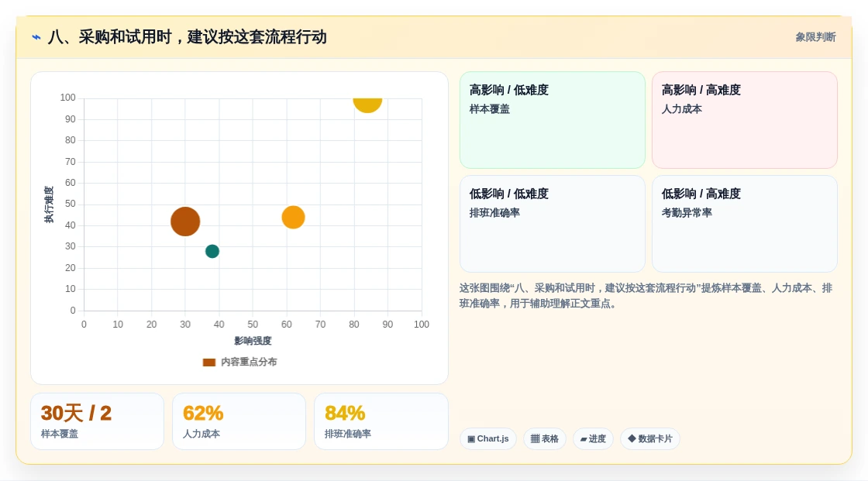Select the 低影响 / 低难度 quadrant card

pos(553,224)
